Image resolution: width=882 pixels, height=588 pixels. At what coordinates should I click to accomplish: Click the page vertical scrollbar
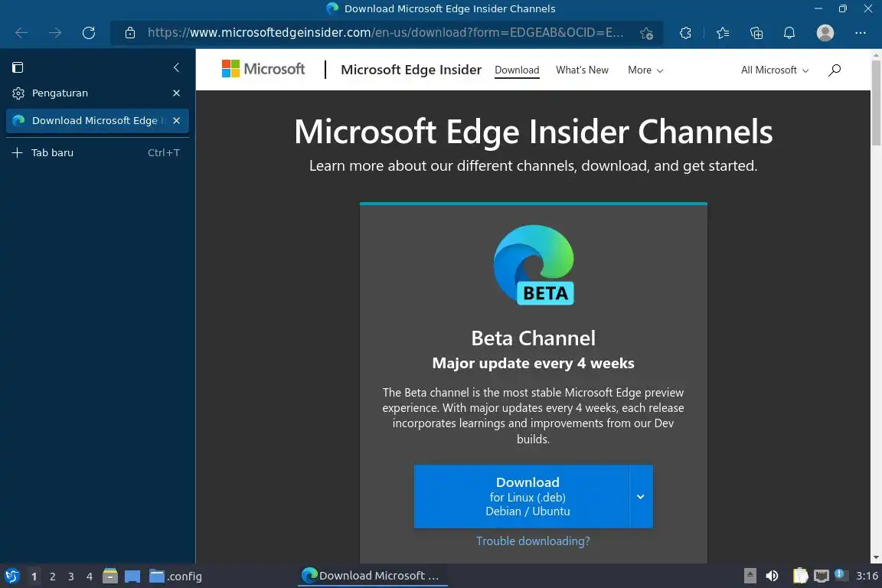pyautogui.click(x=876, y=103)
